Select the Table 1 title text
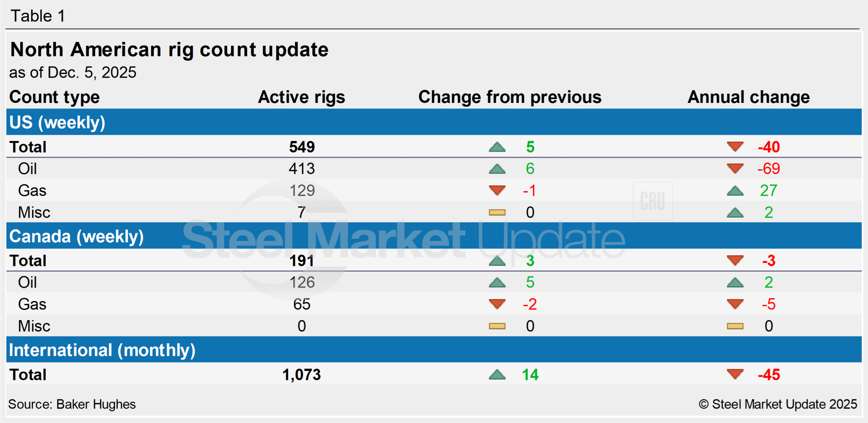This screenshot has width=868, height=423. tap(38, 16)
